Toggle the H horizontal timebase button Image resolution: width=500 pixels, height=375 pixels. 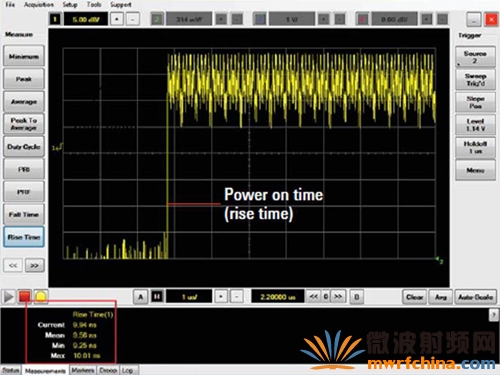[x=157, y=296]
